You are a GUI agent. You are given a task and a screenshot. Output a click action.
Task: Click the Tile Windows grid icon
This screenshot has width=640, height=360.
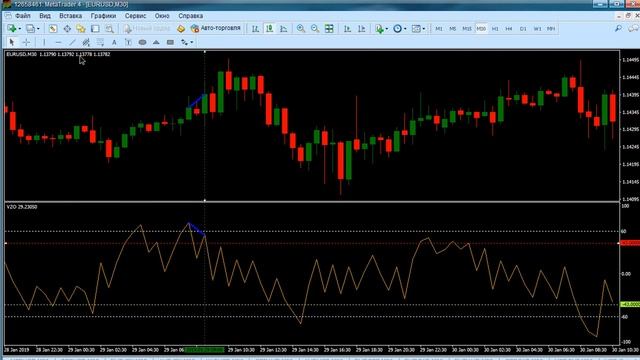coord(329,29)
